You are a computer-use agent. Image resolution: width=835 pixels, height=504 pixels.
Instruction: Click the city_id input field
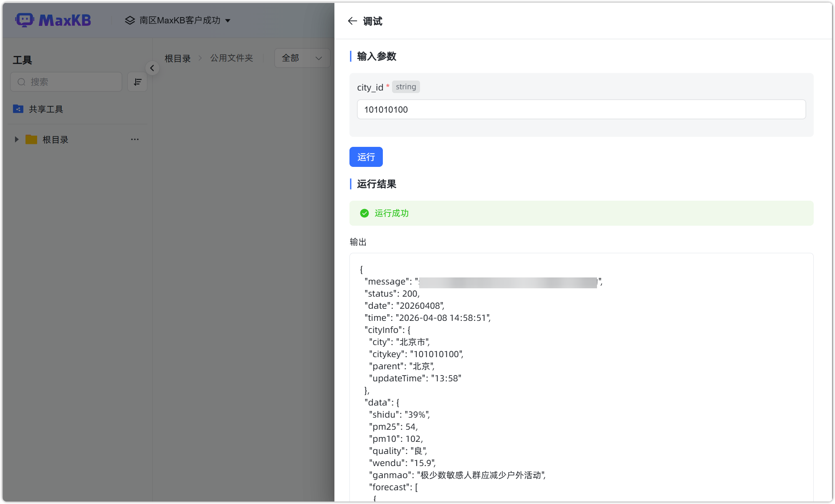(x=581, y=109)
